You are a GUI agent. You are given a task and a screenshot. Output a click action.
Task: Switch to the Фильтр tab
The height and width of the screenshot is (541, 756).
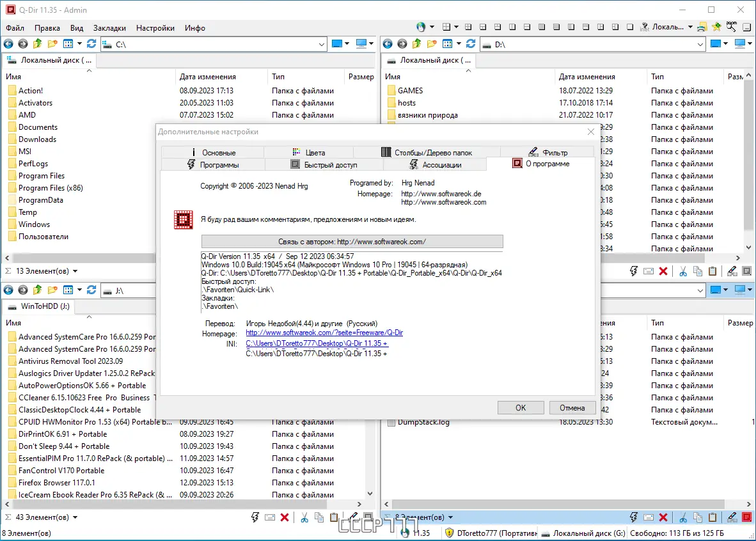pyautogui.click(x=547, y=152)
